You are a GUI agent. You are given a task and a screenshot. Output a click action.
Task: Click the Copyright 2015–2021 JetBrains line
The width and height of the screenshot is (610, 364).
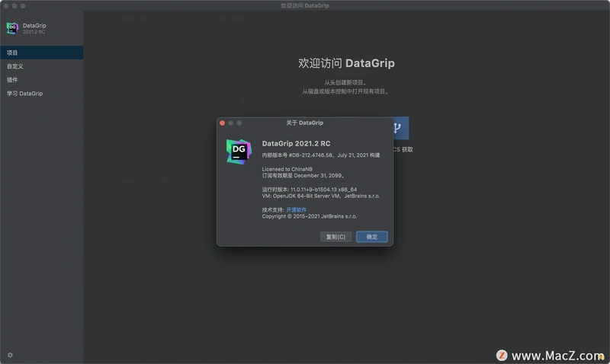click(310, 216)
